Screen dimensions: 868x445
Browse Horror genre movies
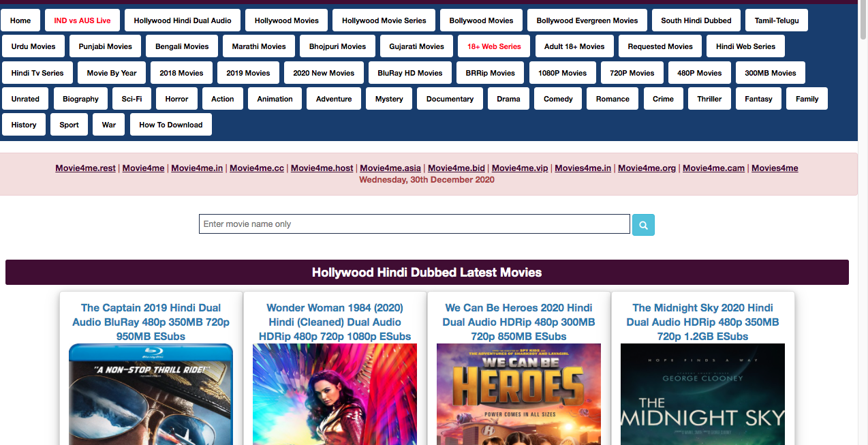[176, 99]
